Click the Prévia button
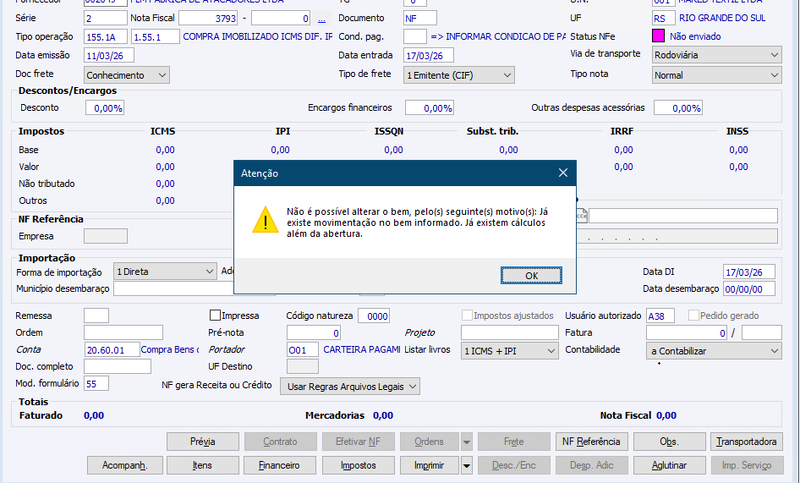 click(203, 442)
